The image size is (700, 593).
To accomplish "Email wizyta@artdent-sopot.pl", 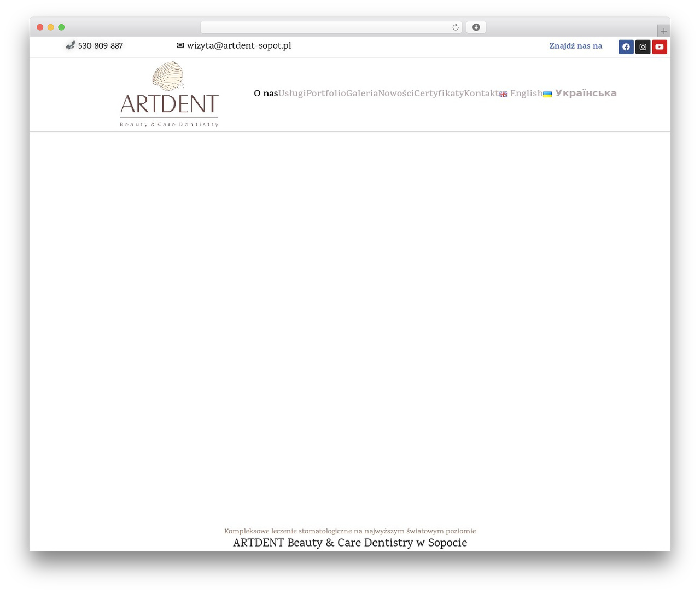I will pyautogui.click(x=239, y=46).
